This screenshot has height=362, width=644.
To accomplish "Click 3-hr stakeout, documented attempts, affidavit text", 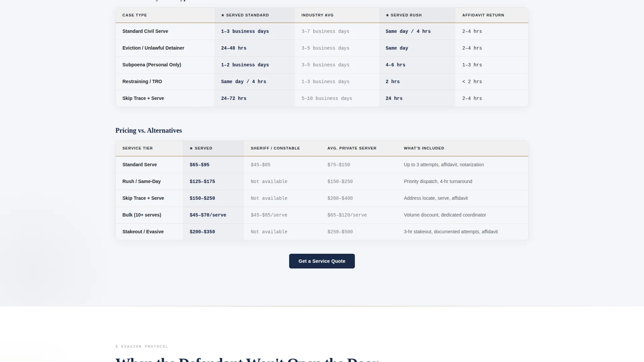I will tap(451, 232).
